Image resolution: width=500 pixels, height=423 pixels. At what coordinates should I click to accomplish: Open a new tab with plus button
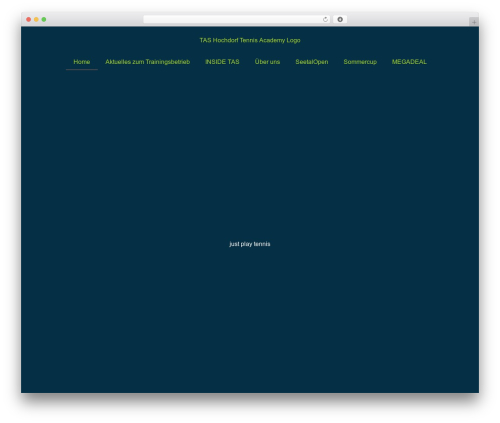point(474,22)
